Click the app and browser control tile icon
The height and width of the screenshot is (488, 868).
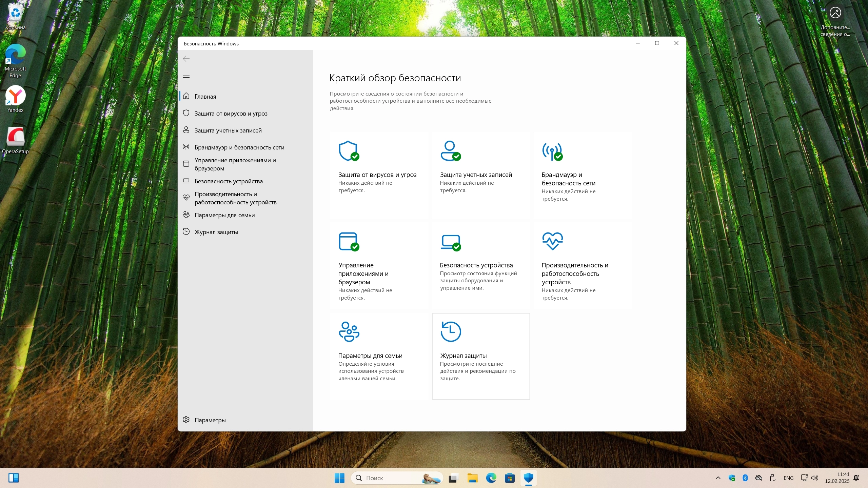click(x=349, y=241)
